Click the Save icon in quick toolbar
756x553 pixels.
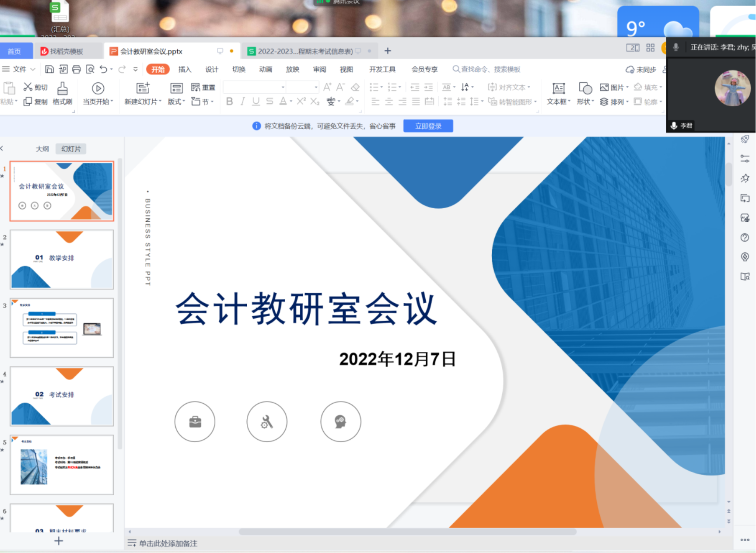[x=49, y=69]
